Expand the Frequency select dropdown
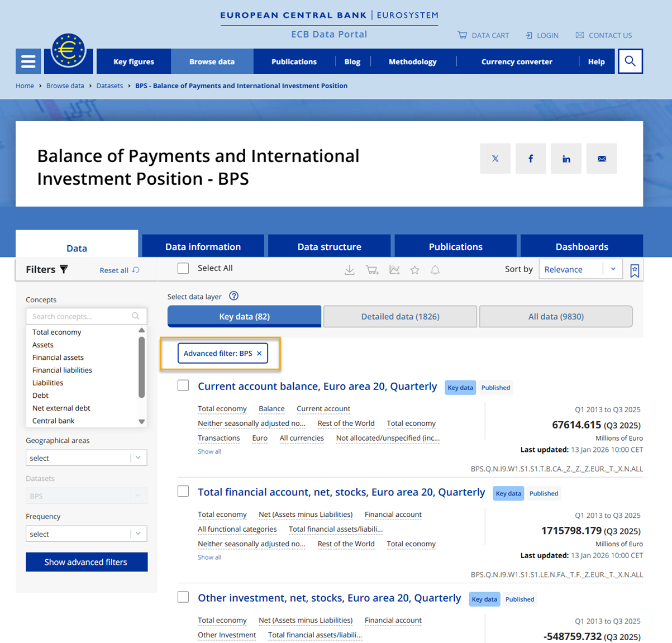Image resolution: width=672 pixels, height=643 pixels. [x=86, y=534]
